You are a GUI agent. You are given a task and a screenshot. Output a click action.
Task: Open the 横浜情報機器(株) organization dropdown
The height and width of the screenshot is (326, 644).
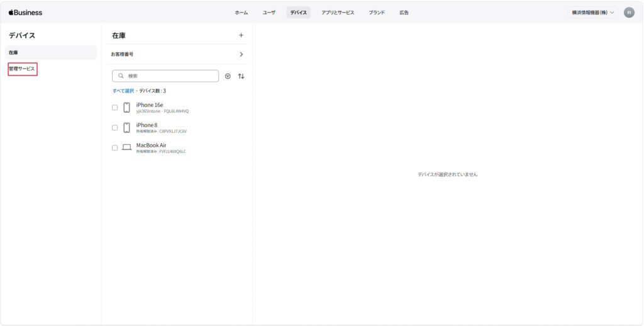[x=592, y=13]
